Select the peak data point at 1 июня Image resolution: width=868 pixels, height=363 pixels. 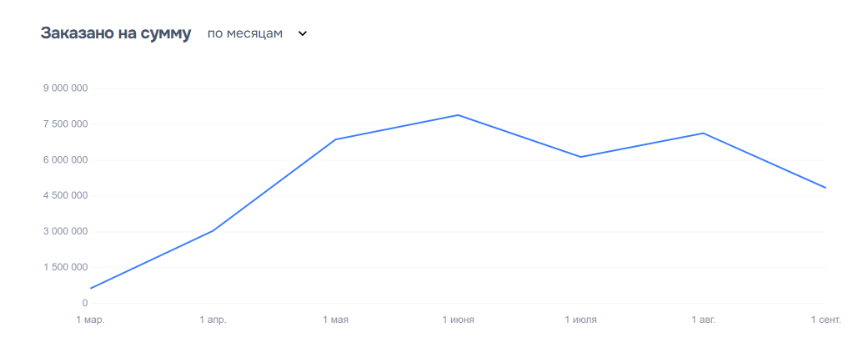pyautogui.click(x=458, y=115)
